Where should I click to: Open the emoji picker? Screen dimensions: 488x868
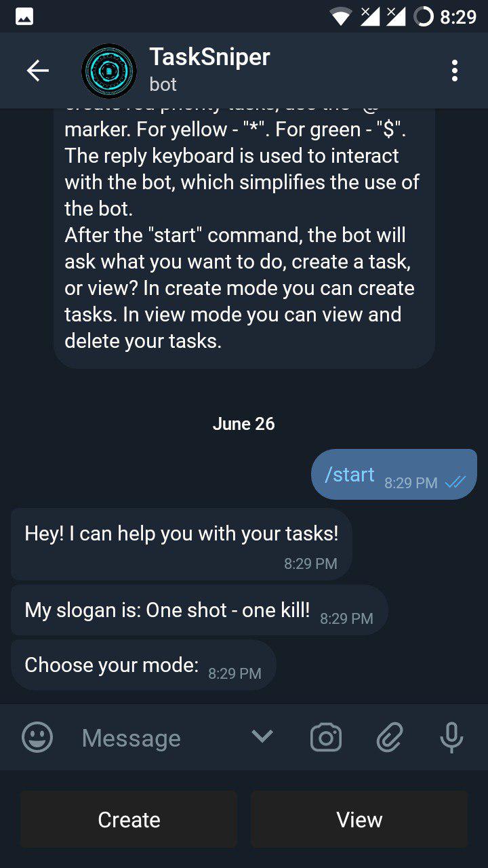coord(37,737)
